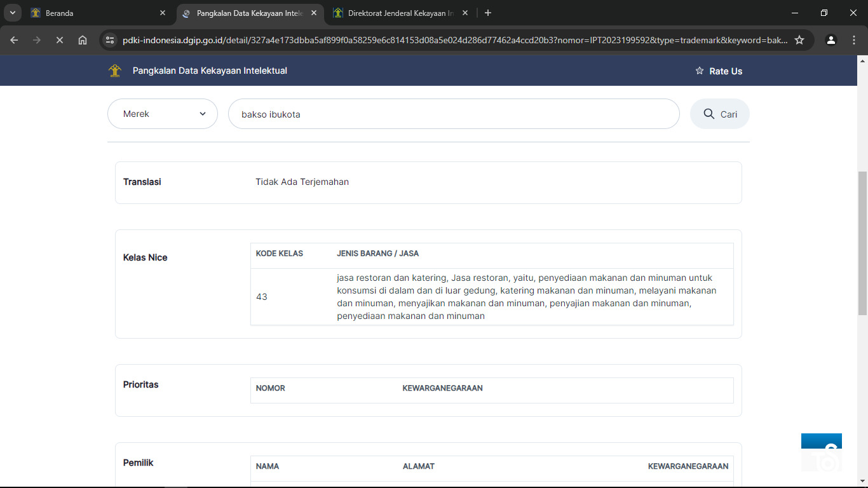Click the Rate Us star icon

point(700,71)
